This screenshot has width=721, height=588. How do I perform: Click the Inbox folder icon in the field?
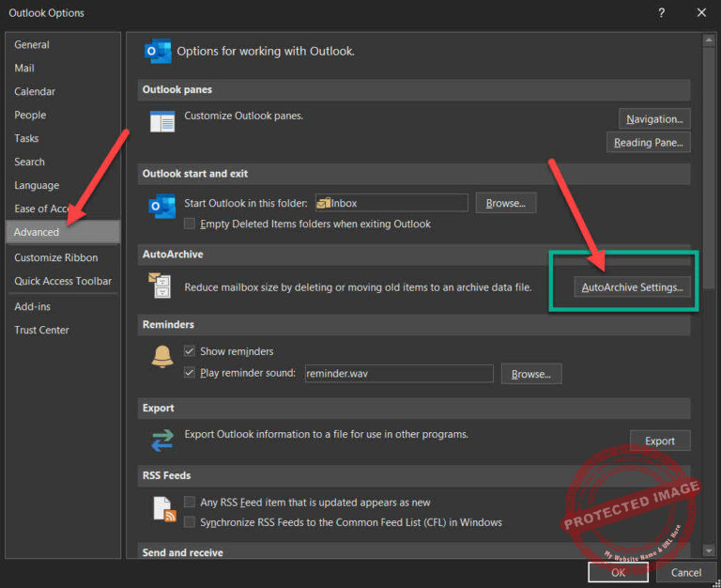324,203
